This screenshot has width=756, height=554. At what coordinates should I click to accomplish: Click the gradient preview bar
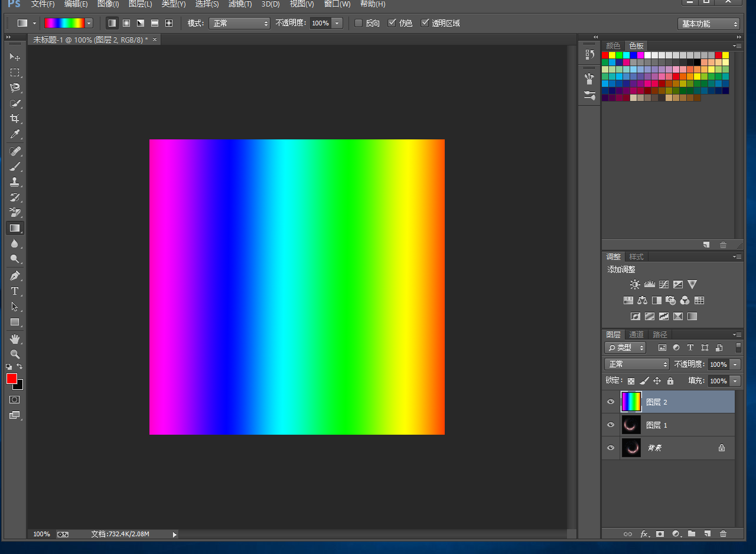[x=64, y=23]
